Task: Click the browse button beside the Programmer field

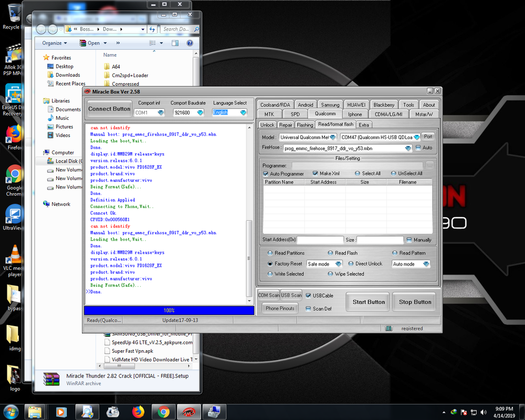Action: 430,165
